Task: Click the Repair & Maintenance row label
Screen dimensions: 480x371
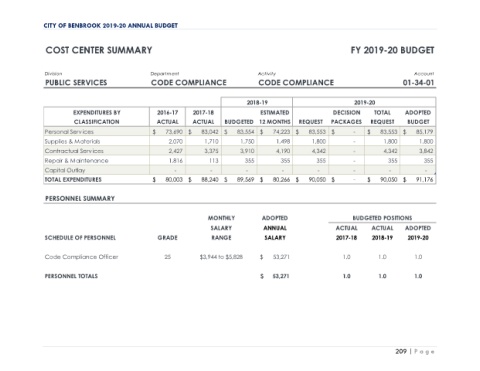Action: 77,161
